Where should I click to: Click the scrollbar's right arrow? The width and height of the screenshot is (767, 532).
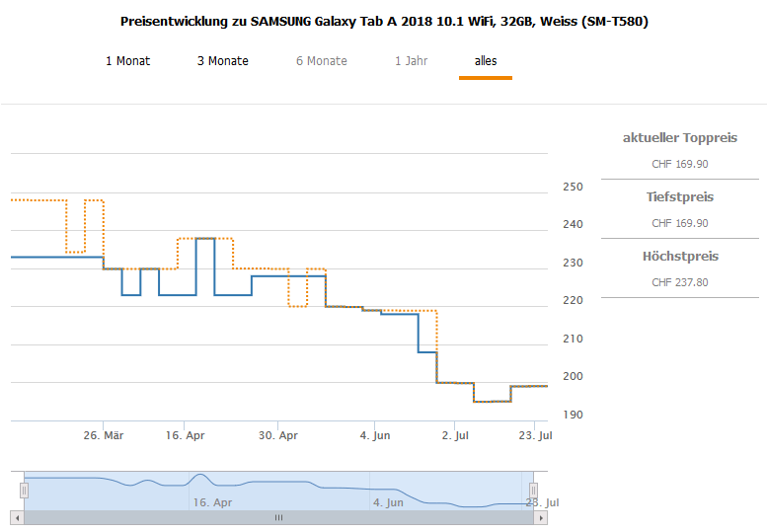(x=541, y=517)
